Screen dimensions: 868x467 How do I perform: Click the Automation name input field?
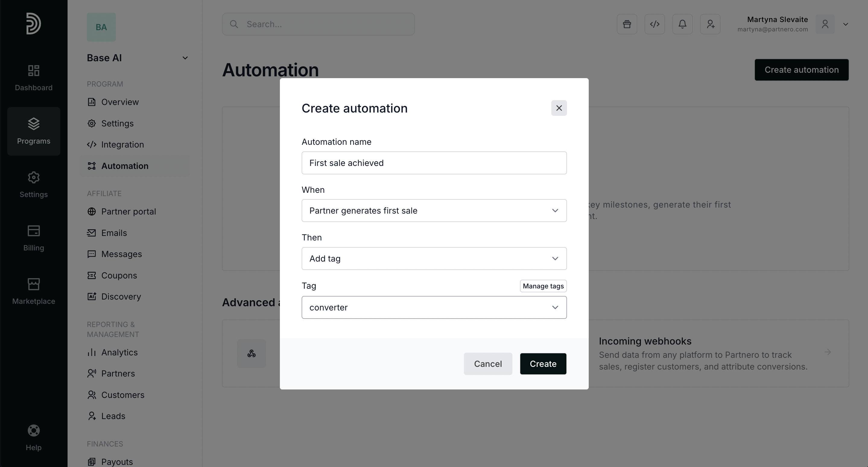[434, 163]
